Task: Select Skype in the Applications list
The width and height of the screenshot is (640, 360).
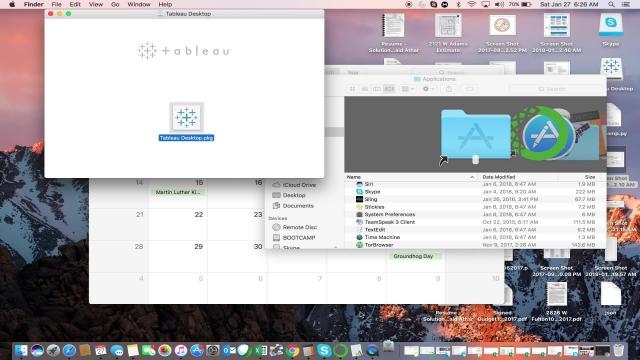Action: tap(475, 192)
